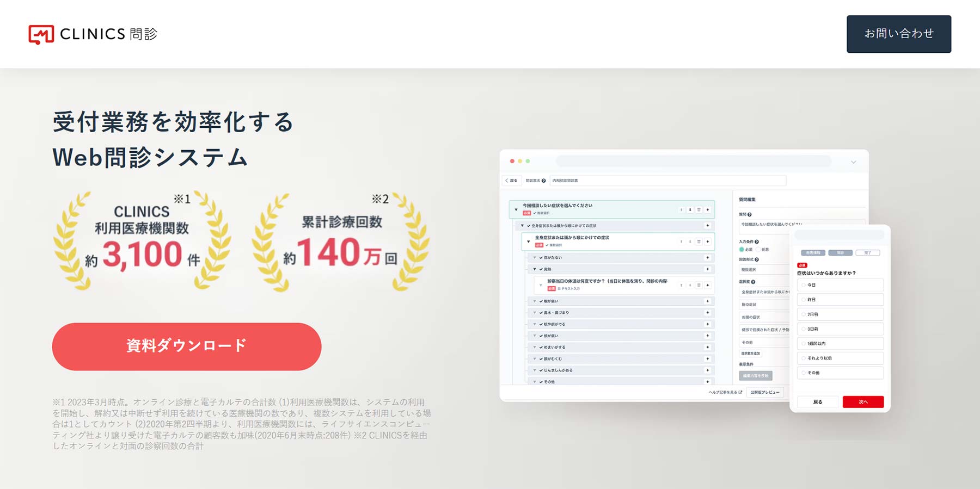Click the 選択肢を追加 button
Viewport: 980px width, 489px height.
(x=751, y=354)
